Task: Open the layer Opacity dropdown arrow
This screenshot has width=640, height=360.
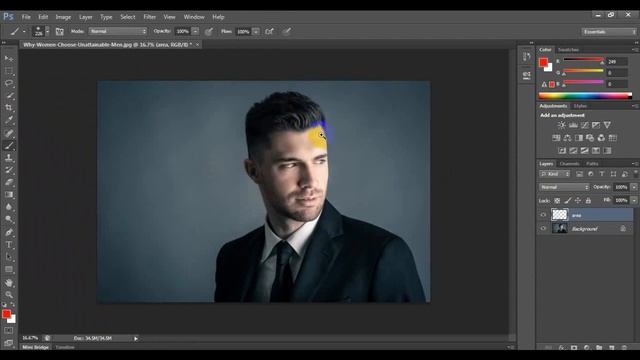Action: 634,187
